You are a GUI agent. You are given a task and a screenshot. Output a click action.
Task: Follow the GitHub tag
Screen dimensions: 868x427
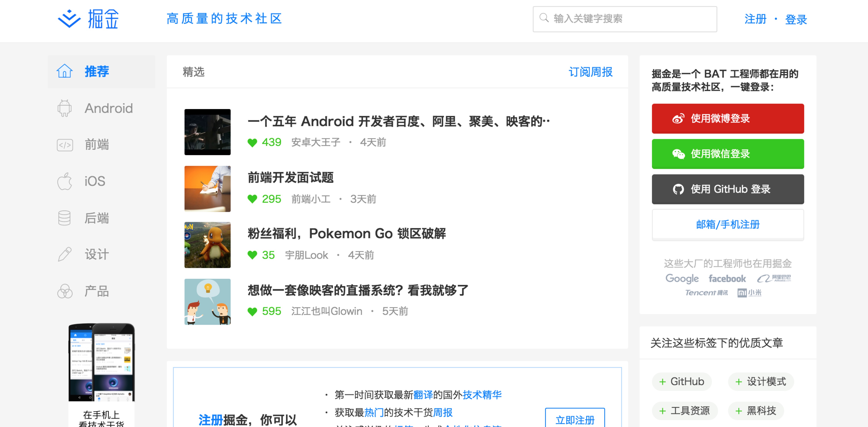coord(682,381)
